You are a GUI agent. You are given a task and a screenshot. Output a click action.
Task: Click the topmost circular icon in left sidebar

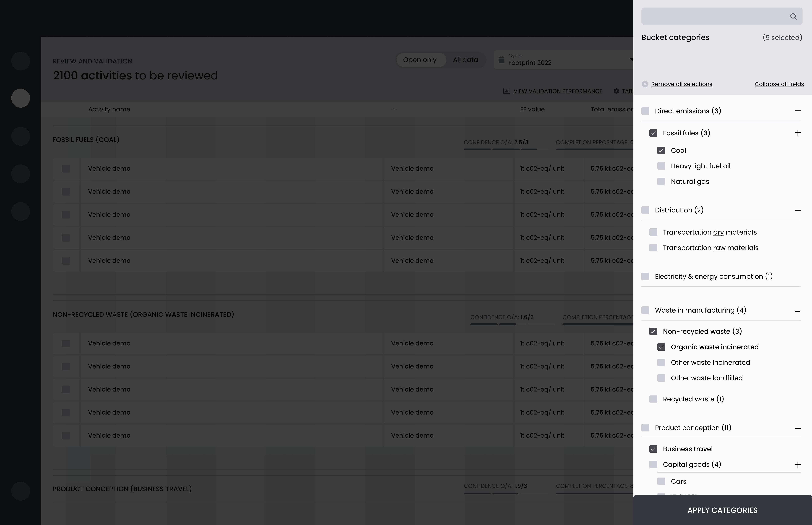coord(21,61)
